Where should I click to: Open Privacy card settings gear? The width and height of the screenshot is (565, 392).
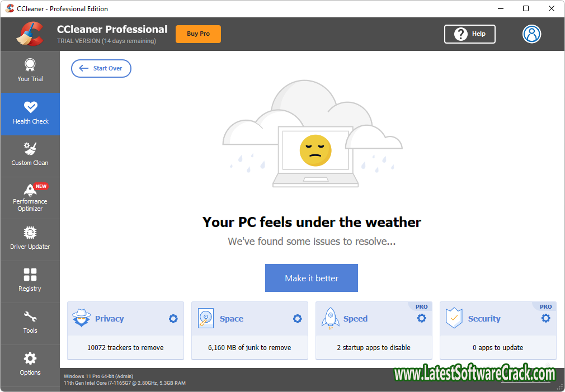coord(173,319)
